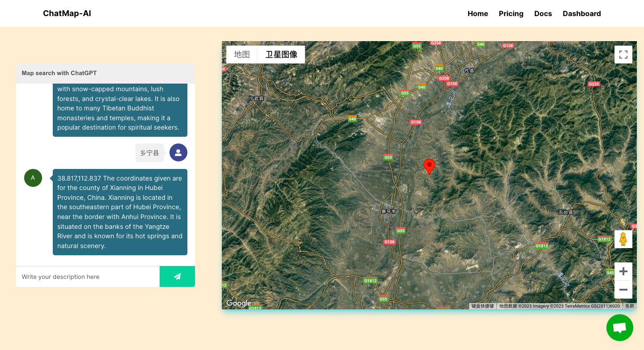Open fullscreen map view
The image size is (644, 350).
(623, 55)
